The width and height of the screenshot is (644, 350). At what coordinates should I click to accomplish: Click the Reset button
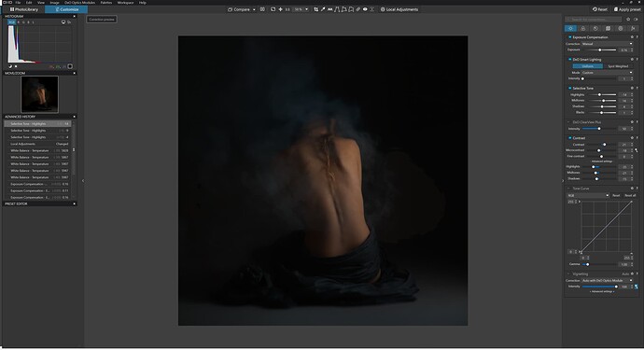click(599, 9)
